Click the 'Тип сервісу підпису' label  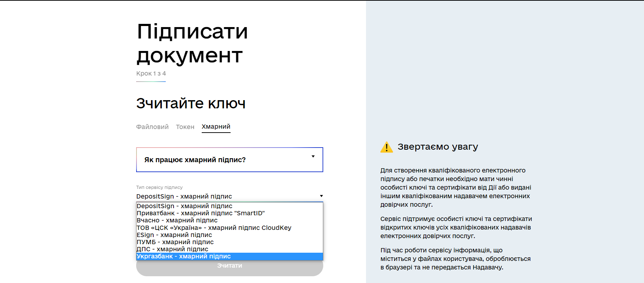click(159, 187)
